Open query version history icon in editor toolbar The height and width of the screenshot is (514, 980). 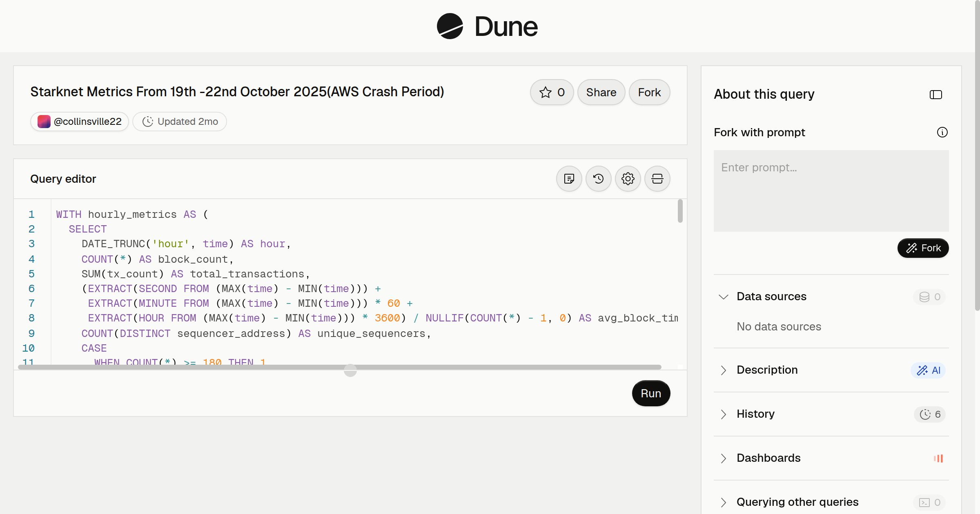598,179
